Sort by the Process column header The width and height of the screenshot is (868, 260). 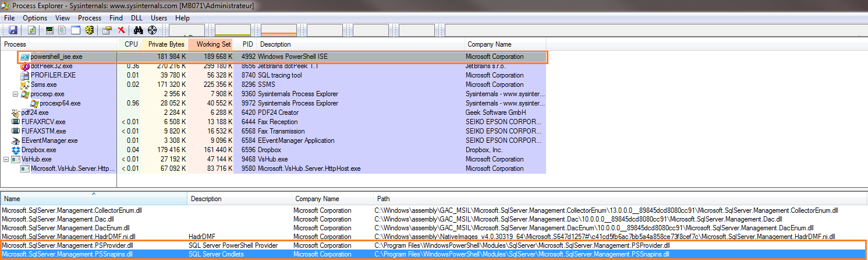[59, 44]
